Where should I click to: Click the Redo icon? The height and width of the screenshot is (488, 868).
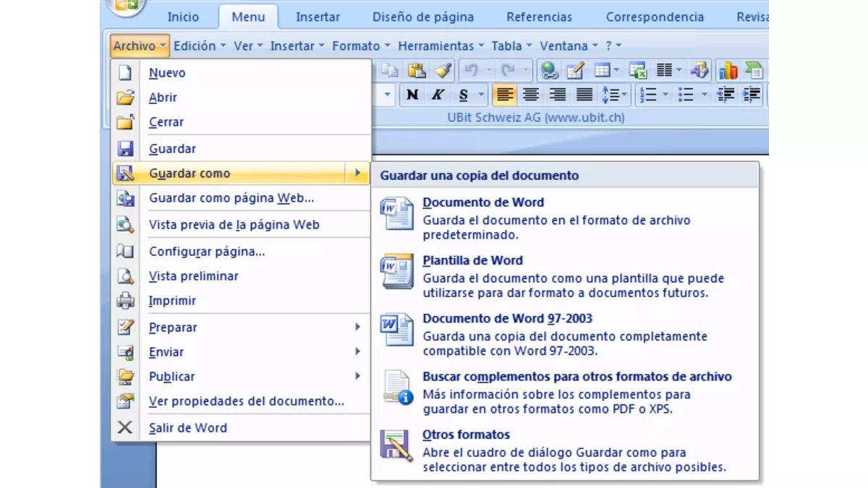coord(511,70)
